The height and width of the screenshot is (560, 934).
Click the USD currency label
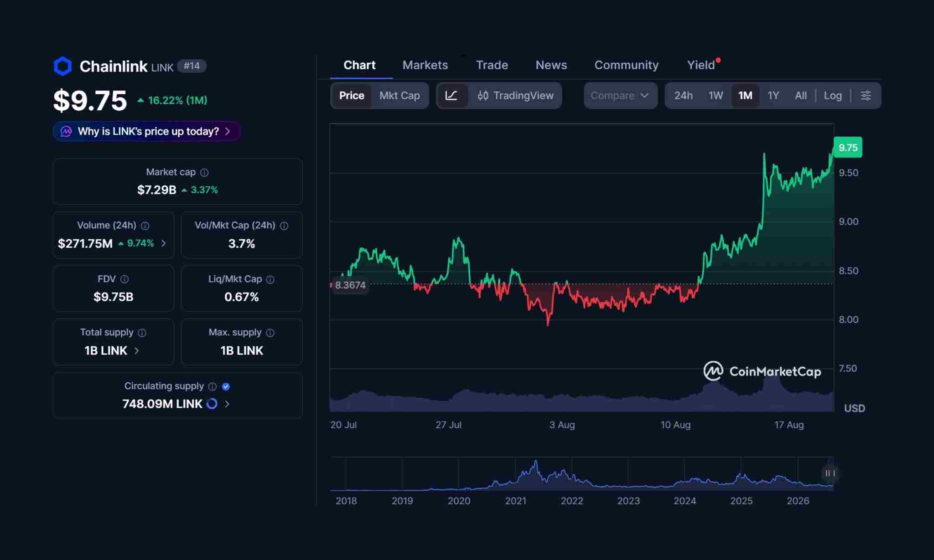tap(854, 408)
